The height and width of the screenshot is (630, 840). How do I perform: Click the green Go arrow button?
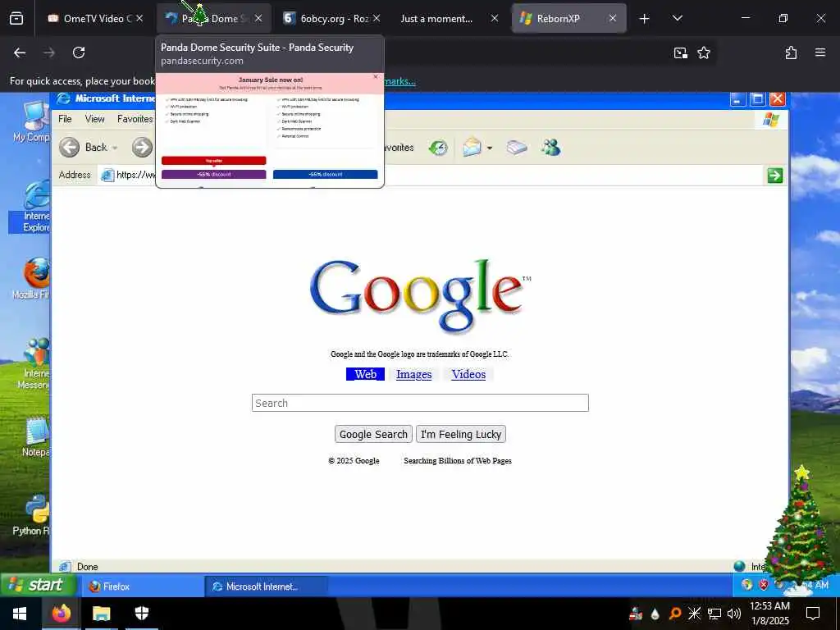coord(774,176)
